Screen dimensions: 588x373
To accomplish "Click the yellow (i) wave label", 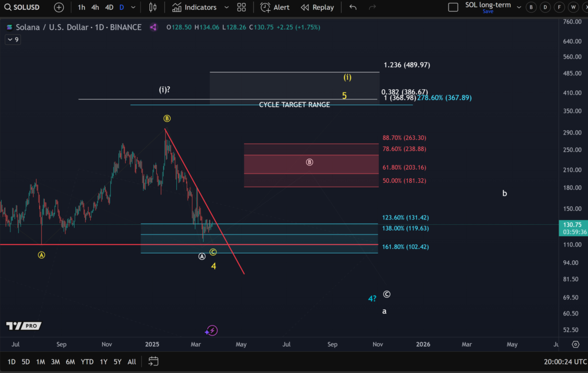I will pos(347,78).
